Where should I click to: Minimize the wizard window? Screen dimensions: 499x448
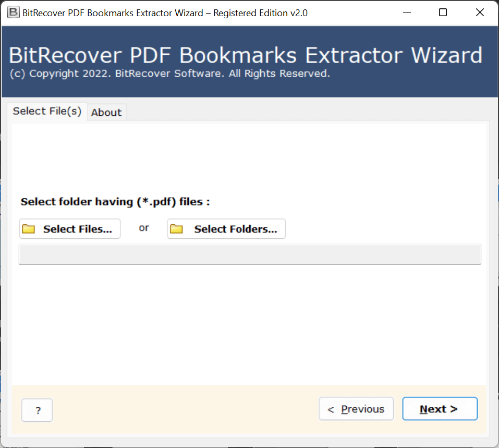[x=406, y=13]
